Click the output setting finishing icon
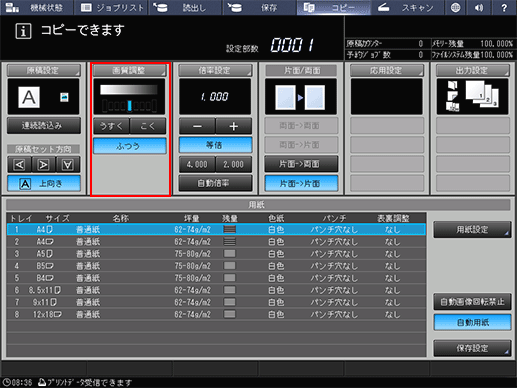Screen dimensions: 517x388 click(472, 97)
